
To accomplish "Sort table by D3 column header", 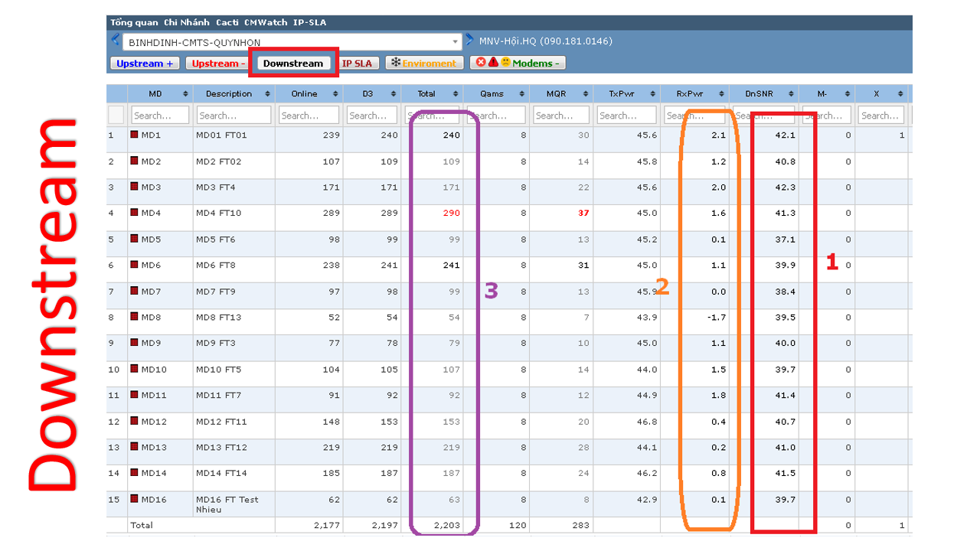I will [x=372, y=93].
